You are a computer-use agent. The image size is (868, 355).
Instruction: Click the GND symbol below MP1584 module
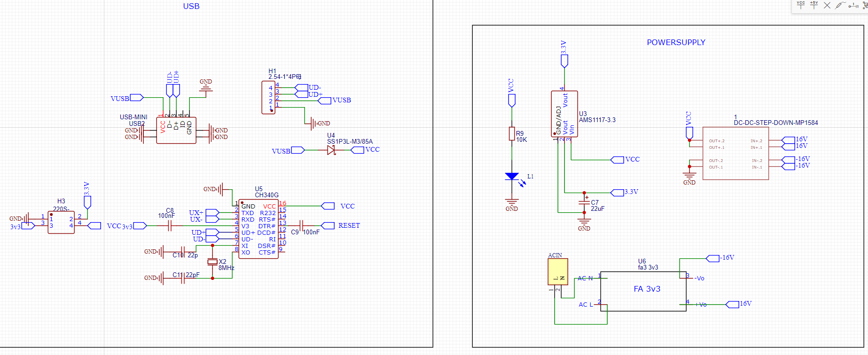689,178
